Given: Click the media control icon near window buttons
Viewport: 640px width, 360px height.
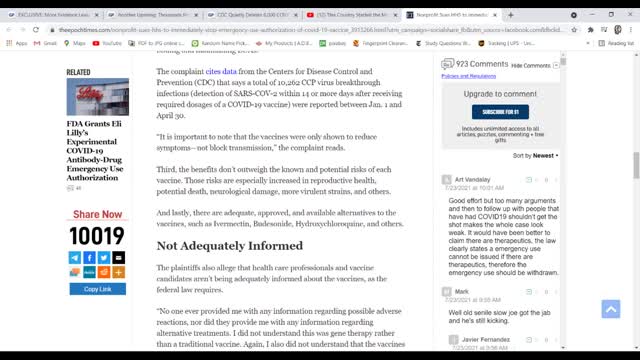Looking at the screenshot, I should (x=573, y=15).
